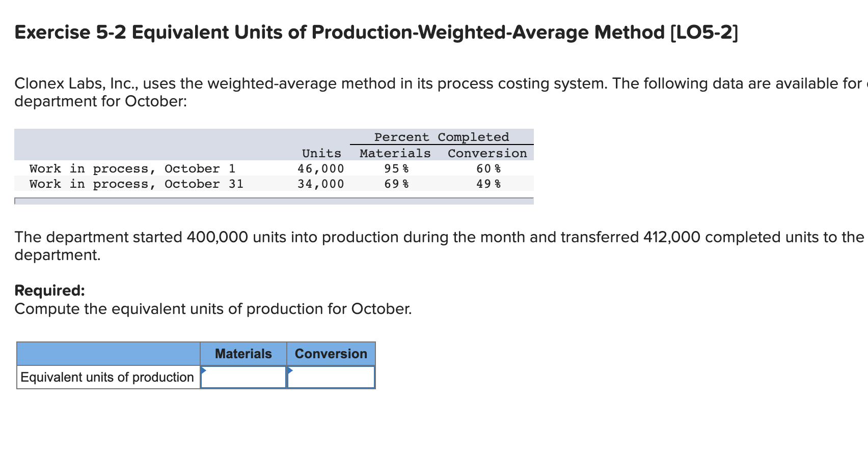Click the 'Equivalent units of production' row label
The image size is (868, 460).
click(107, 377)
